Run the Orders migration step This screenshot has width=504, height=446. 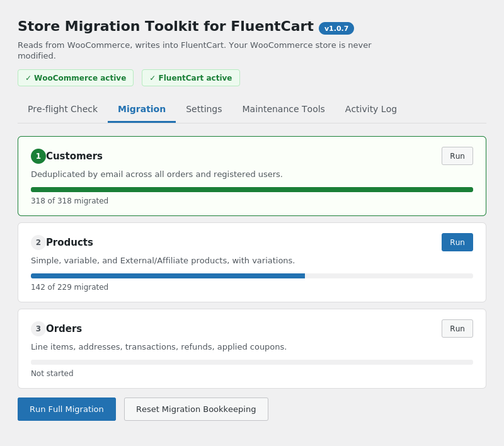457,329
